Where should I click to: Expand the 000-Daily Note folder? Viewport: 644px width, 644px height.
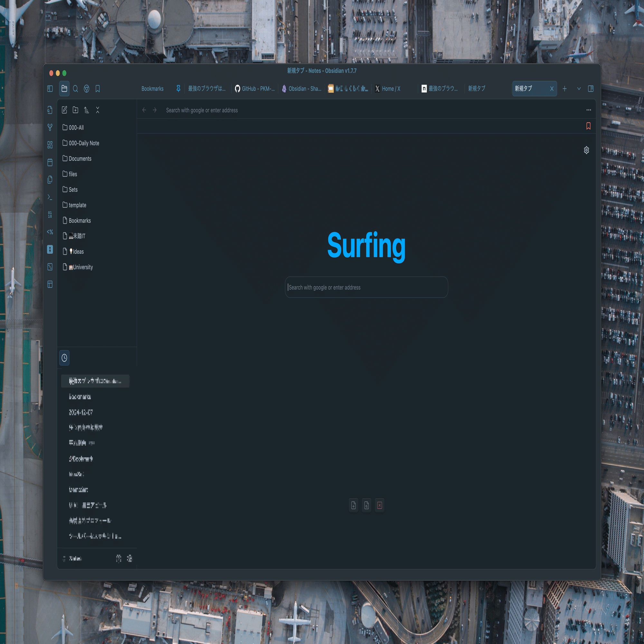84,143
